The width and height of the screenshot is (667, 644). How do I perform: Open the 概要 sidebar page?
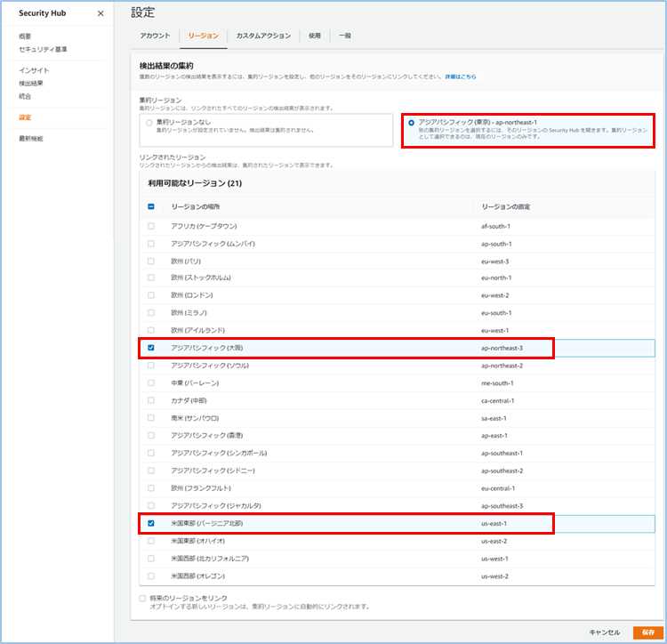(x=25, y=36)
